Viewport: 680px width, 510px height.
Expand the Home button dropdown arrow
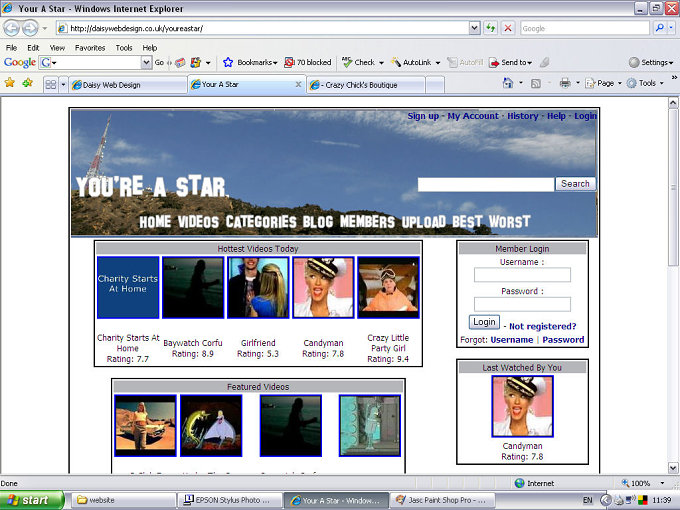[x=521, y=83]
